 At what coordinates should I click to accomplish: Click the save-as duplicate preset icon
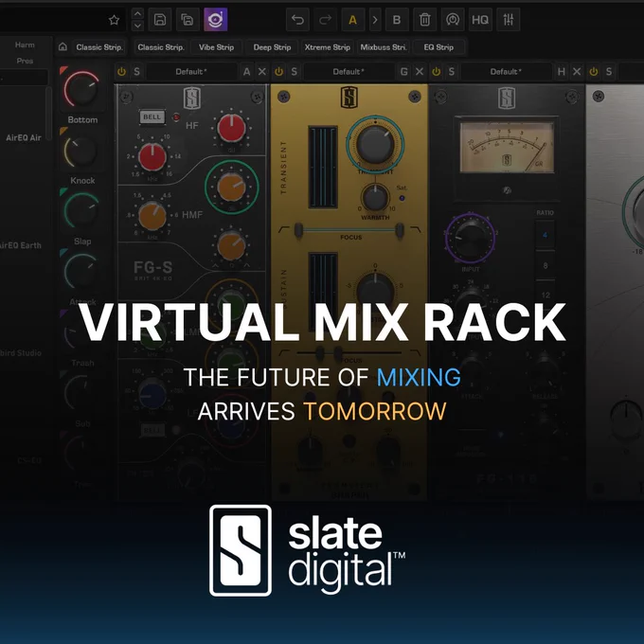click(x=188, y=20)
